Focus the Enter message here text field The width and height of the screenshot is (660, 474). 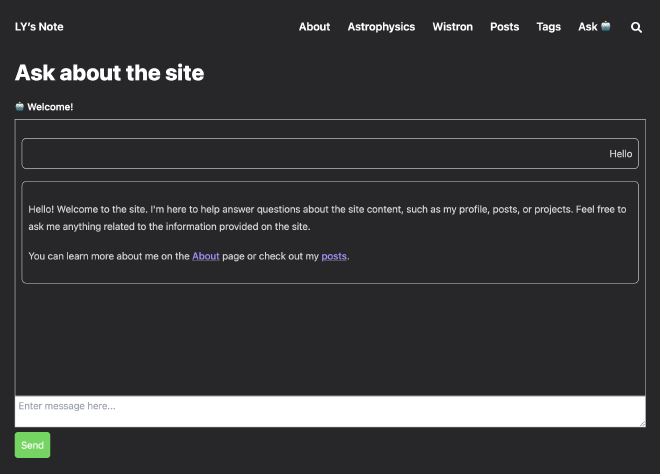[330, 411]
